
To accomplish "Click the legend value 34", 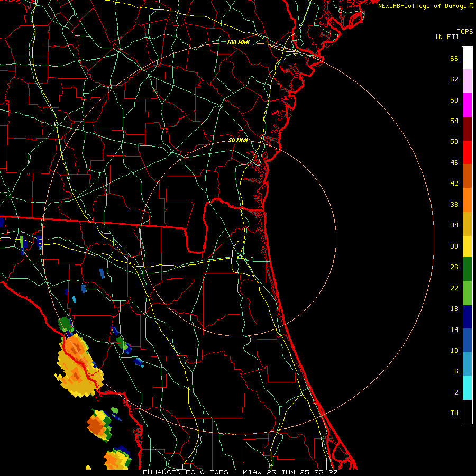I will pyautogui.click(x=454, y=225).
